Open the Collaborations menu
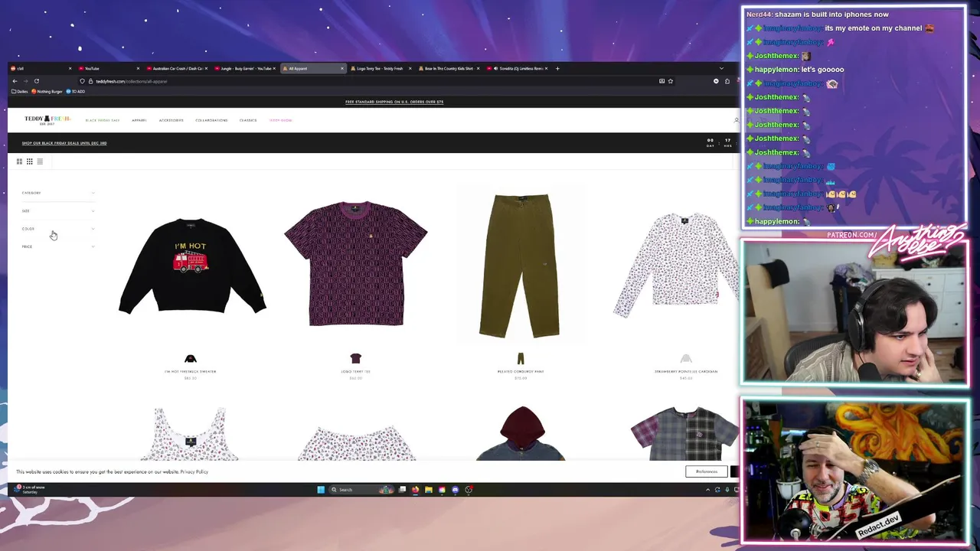The height and width of the screenshot is (551, 980). point(211,120)
